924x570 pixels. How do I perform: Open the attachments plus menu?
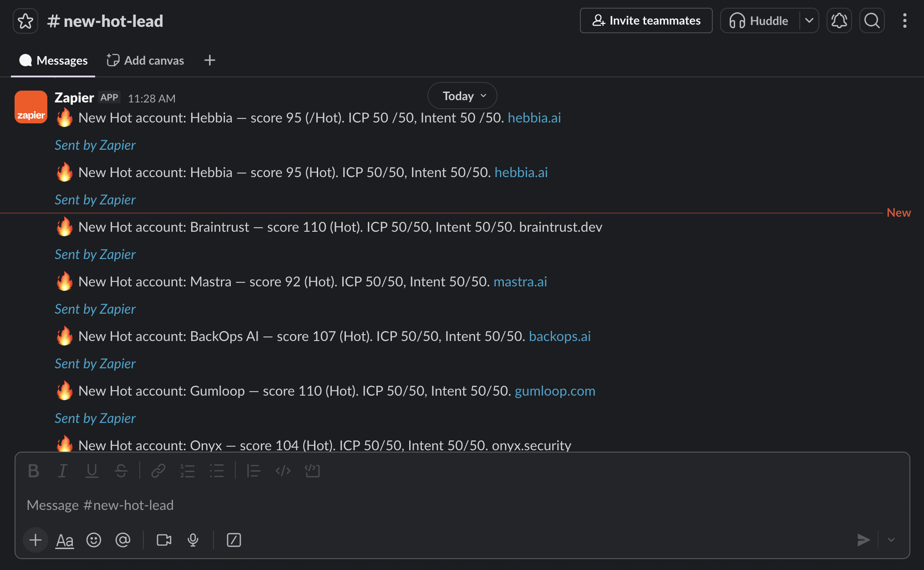[x=36, y=540]
